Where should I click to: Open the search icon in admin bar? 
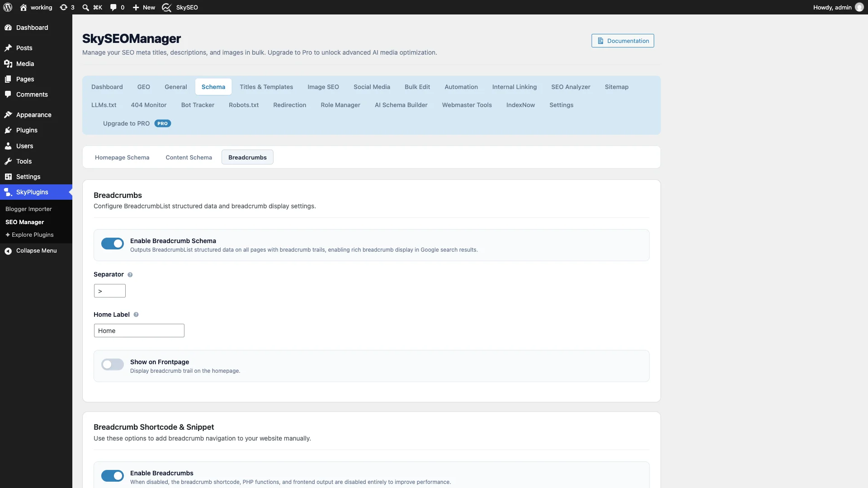[85, 7]
